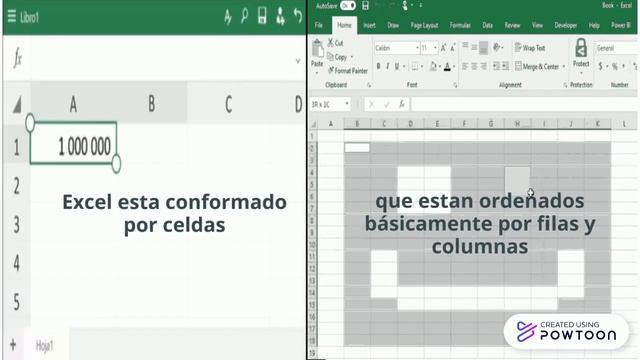Click Increase Font Size icon
Screen dimensions: 640x360
[x=444, y=48]
